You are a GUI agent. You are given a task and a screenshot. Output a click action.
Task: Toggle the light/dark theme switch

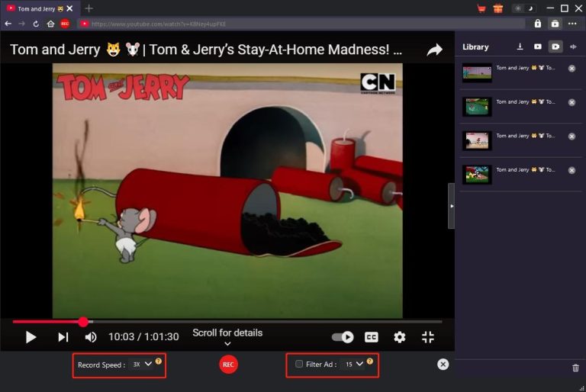[x=523, y=8]
